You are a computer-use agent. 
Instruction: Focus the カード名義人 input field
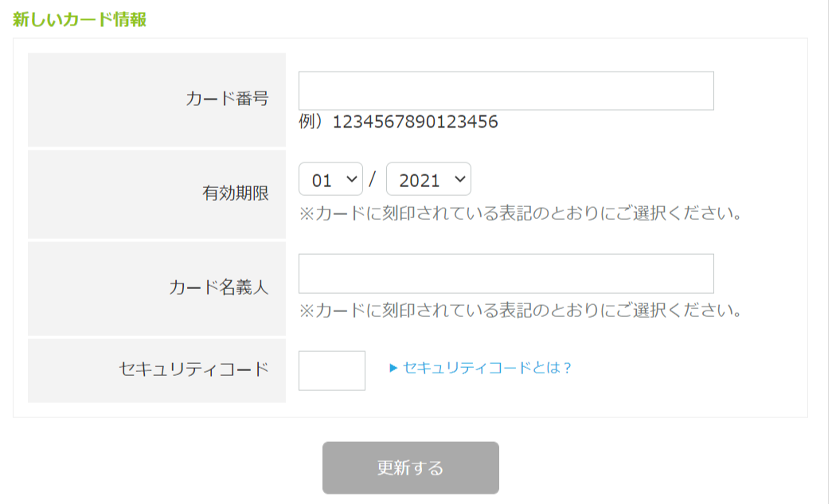point(506,274)
